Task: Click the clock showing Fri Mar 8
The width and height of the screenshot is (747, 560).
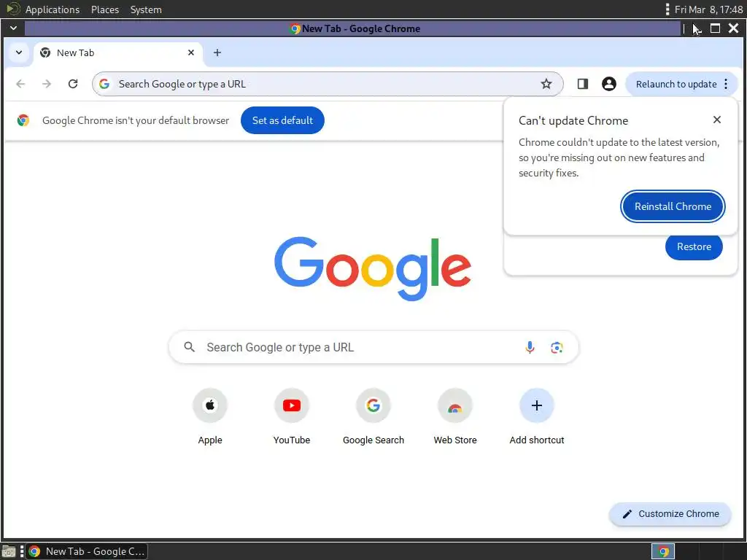Action: pyautogui.click(x=708, y=9)
